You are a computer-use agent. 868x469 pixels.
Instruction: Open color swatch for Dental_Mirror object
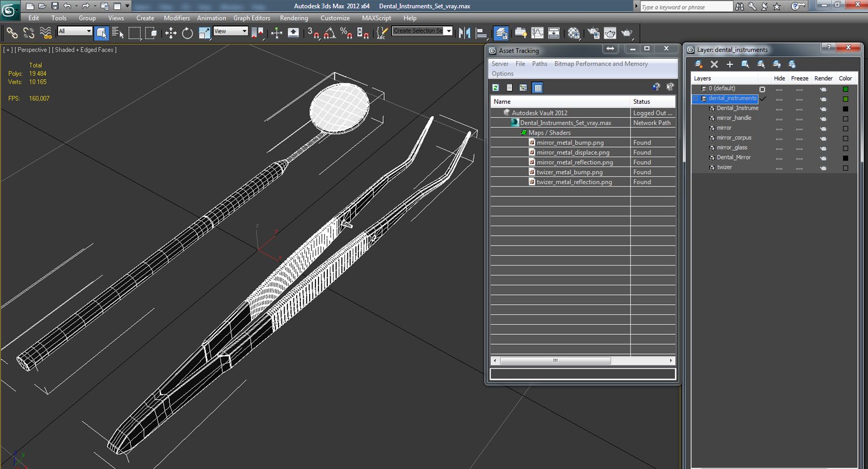(x=845, y=158)
